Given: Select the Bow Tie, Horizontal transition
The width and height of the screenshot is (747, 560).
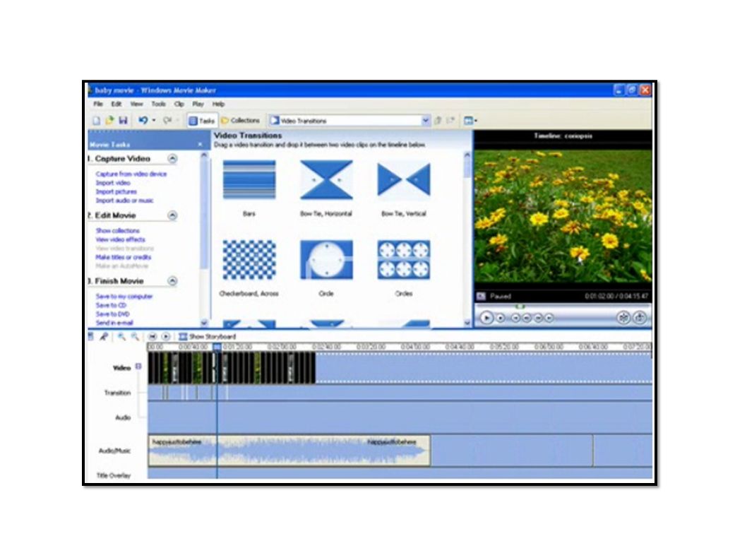Looking at the screenshot, I should (326, 180).
